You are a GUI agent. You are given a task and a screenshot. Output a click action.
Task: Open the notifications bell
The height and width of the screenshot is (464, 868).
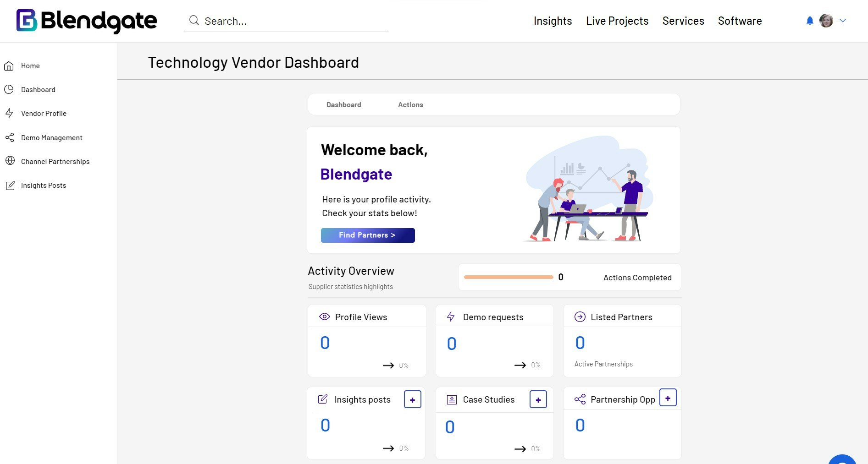(810, 21)
